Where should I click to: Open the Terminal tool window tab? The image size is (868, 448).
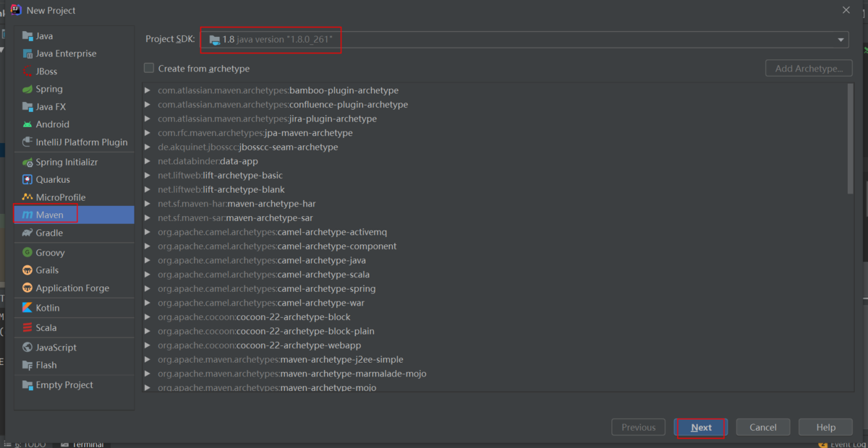click(82, 444)
